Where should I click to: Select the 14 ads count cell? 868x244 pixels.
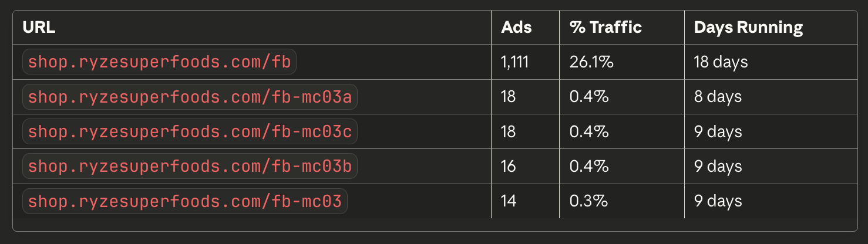(509, 201)
